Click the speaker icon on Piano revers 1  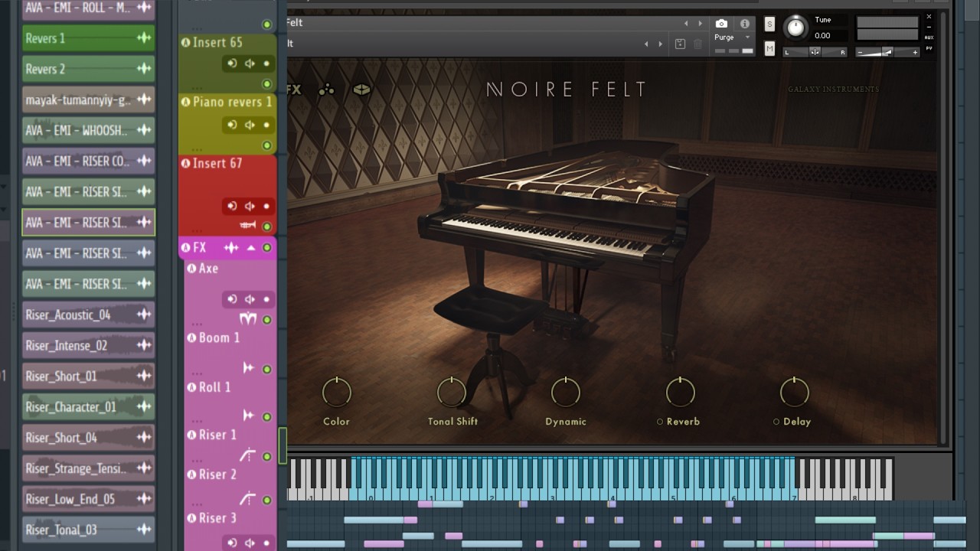point(250,125)
